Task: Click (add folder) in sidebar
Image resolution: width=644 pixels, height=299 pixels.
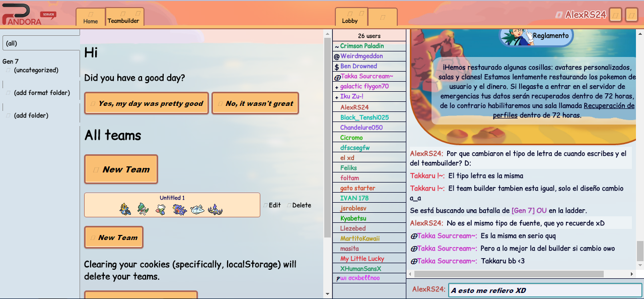Action: coord(31,115)
